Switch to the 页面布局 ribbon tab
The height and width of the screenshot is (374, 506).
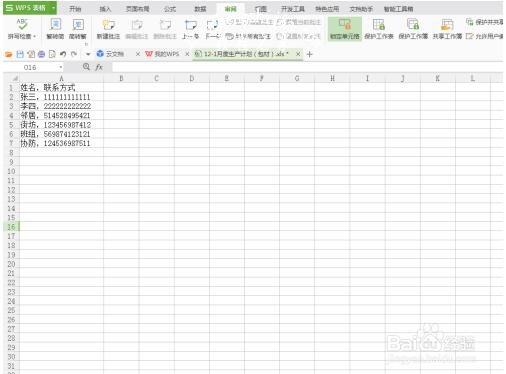tap(137, 9)
